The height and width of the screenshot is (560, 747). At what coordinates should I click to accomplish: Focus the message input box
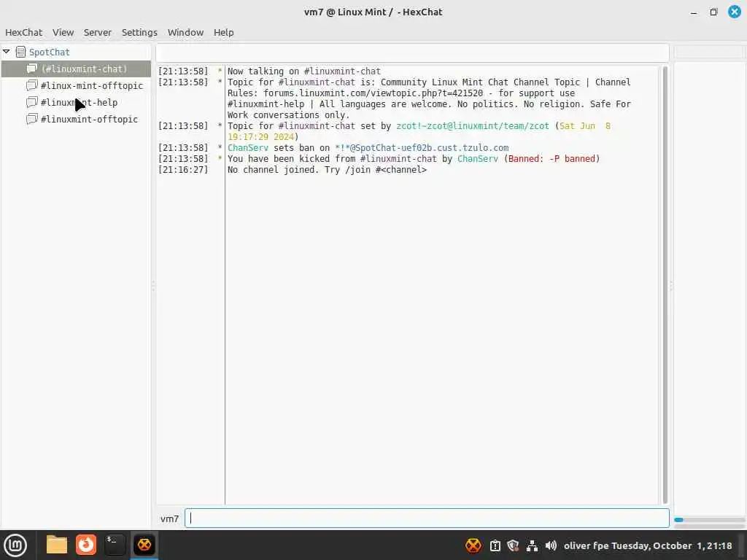[x=427, y=518]
